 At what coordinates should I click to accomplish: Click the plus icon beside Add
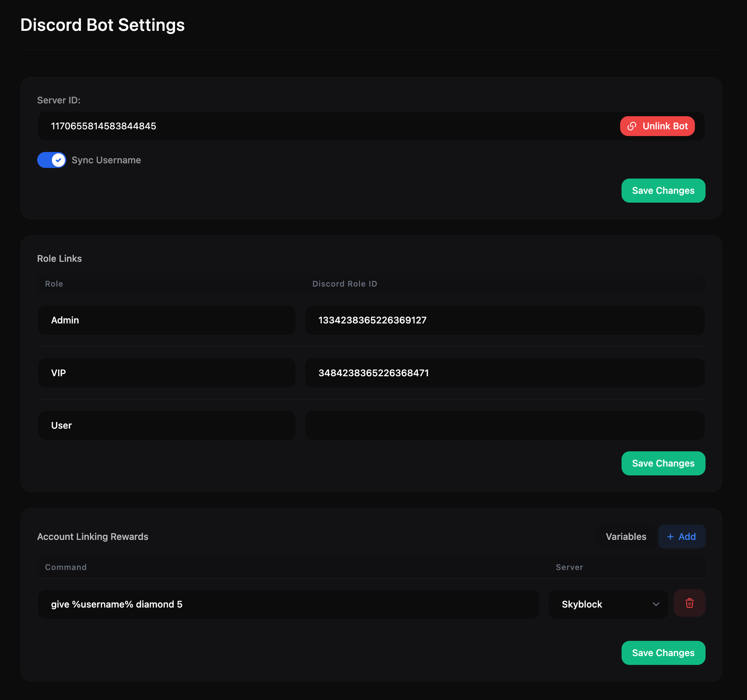(670, 537)
